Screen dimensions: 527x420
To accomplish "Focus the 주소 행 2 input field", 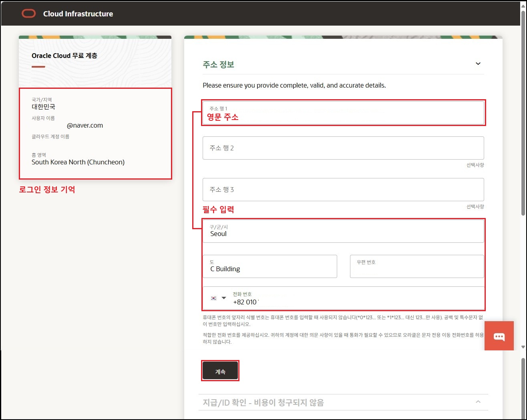I will tap(343, 148).
